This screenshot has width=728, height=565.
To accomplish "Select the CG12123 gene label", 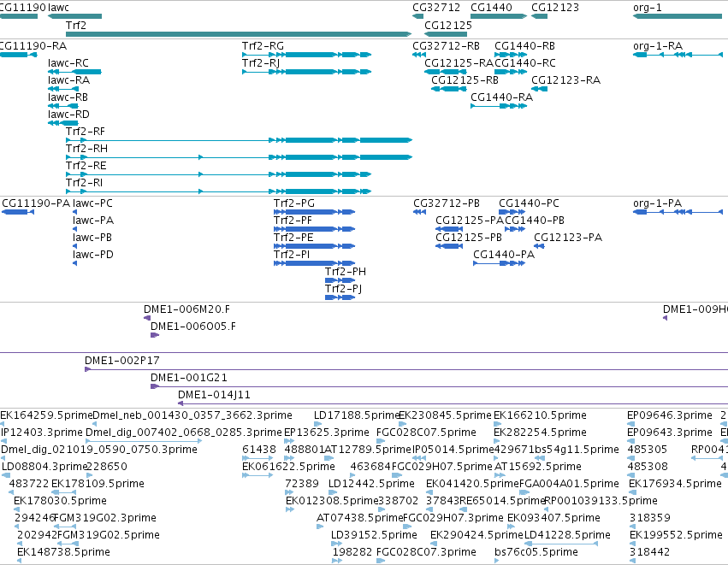I will [x=555, y=8].
